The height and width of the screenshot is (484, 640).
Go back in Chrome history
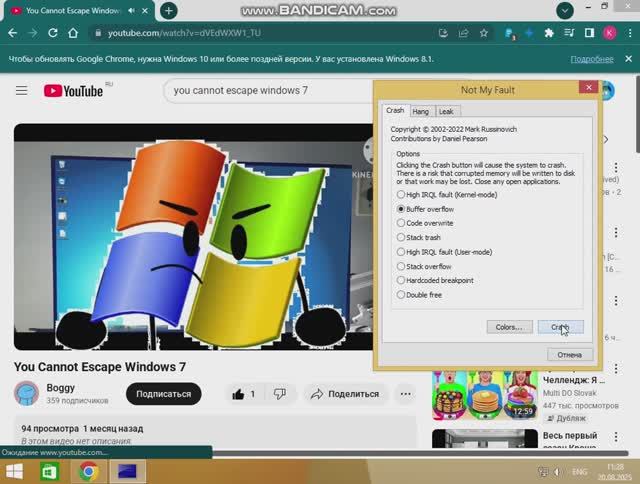[12, 33]
